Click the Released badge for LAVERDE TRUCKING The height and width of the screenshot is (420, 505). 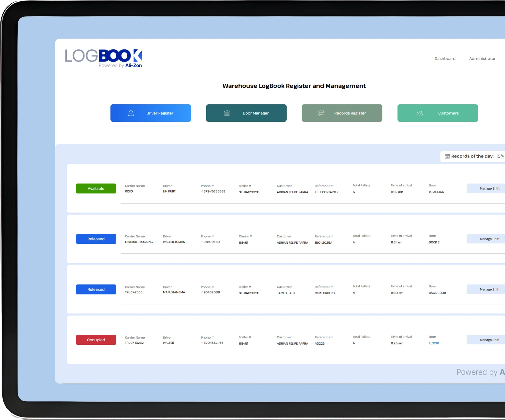tap(96, 239)
